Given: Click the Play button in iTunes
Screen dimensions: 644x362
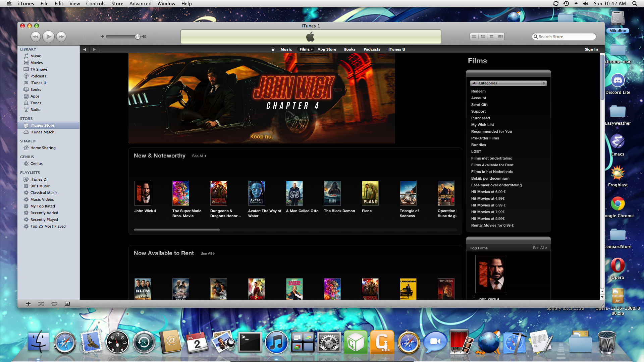Looking at the screenshot, I should coord(48,37).
